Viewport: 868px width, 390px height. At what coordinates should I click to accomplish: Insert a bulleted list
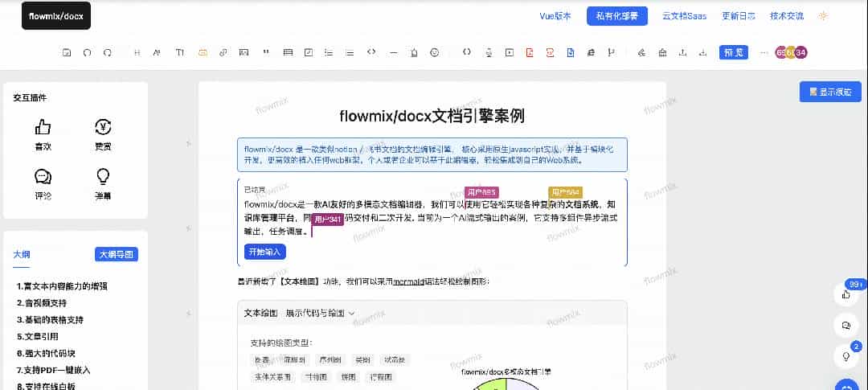[x=329, y=52]
